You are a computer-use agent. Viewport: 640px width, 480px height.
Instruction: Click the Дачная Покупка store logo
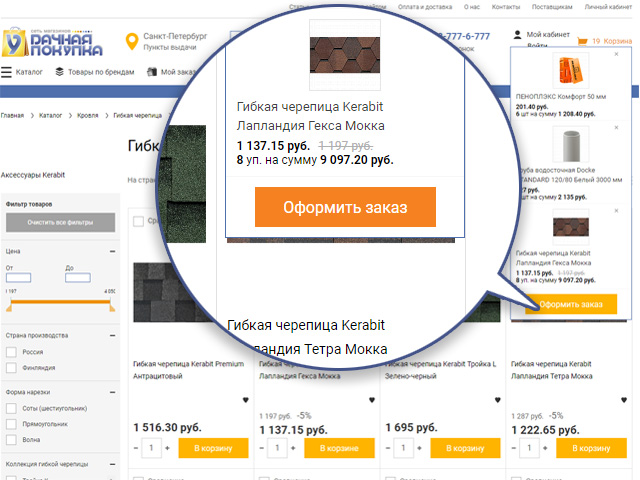click(53, 41)
